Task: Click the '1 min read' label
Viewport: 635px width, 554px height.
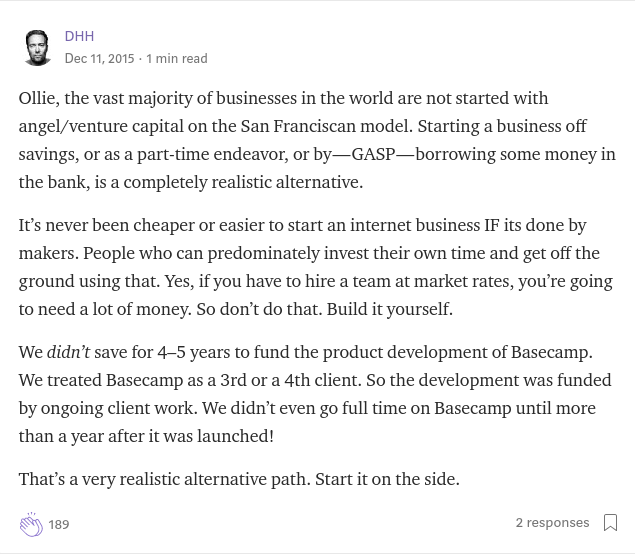Action: click(x=177, y=58)
